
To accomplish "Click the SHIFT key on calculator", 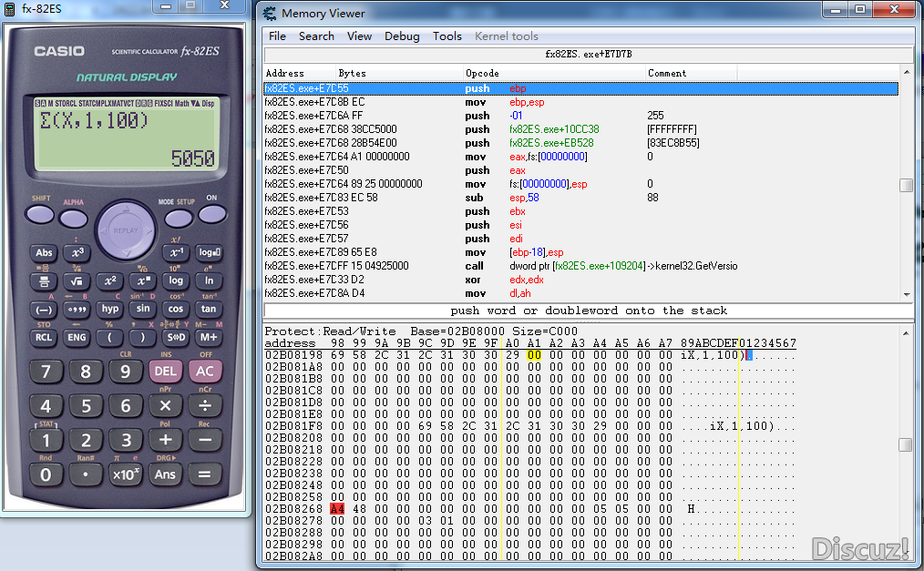I will click(40, 214).
